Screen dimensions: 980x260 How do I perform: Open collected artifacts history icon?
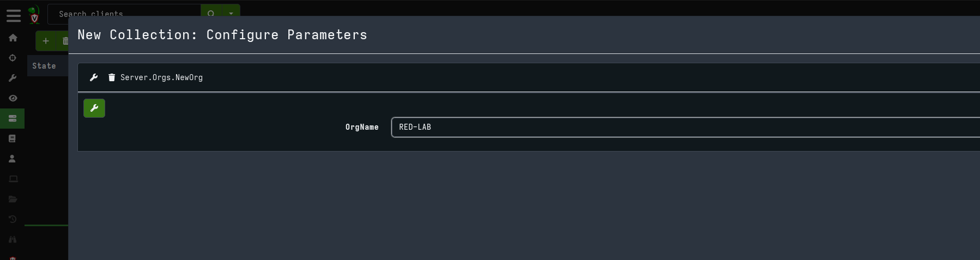pyautogui.click(x=13, y=219)
